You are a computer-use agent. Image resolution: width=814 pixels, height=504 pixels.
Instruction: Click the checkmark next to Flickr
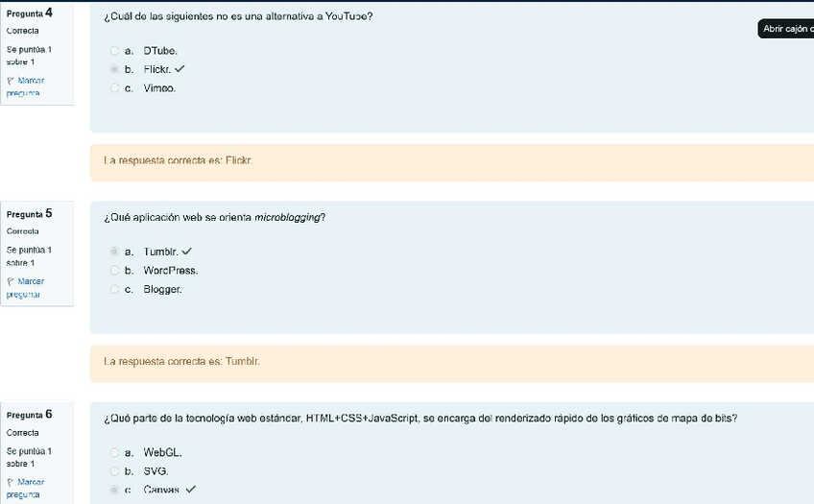(x=180, y=69)
